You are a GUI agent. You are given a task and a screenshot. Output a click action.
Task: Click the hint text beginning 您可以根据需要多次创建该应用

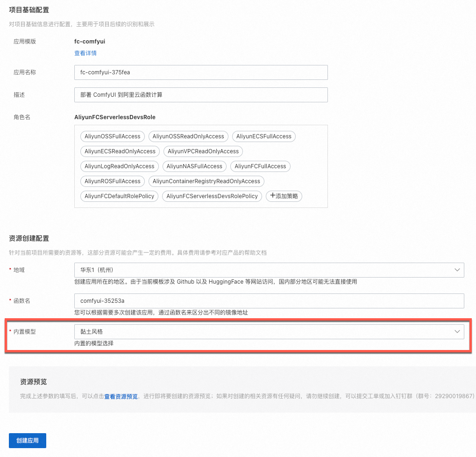(161, 313)
